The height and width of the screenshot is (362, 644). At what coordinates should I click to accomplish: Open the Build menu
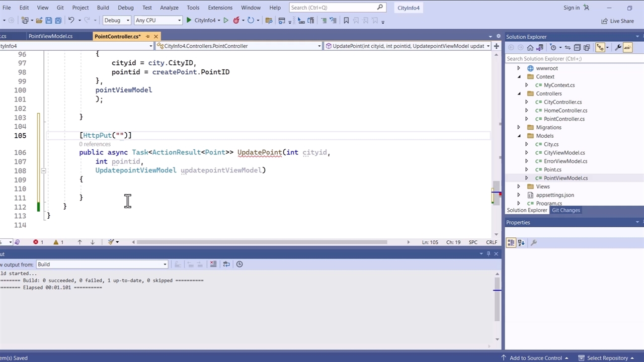(103, 8)
